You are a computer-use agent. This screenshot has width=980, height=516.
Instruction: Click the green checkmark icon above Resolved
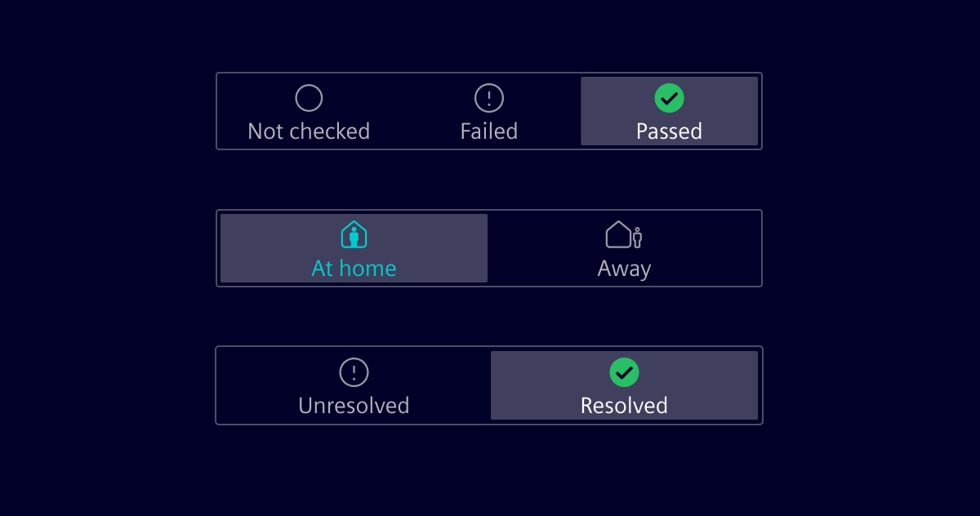625,372
